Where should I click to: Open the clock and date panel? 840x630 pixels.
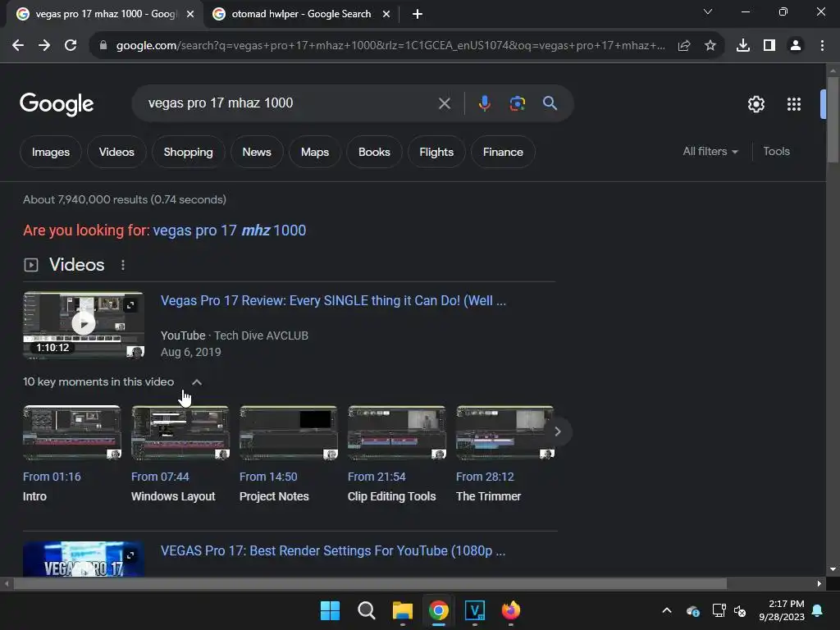(782, 610)
